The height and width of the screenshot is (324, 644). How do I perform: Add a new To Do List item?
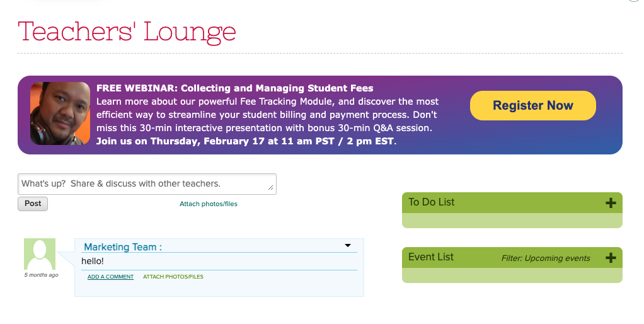(610, 203)
